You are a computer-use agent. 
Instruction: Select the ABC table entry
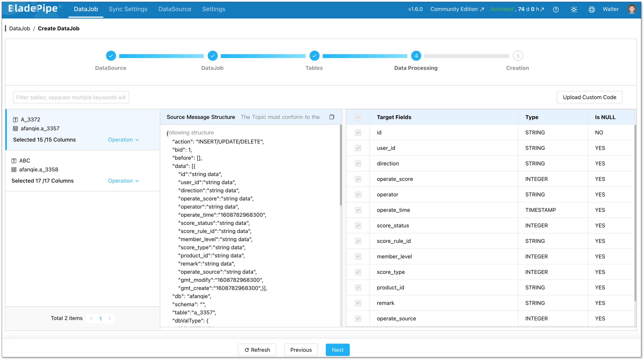pos(83,171)
